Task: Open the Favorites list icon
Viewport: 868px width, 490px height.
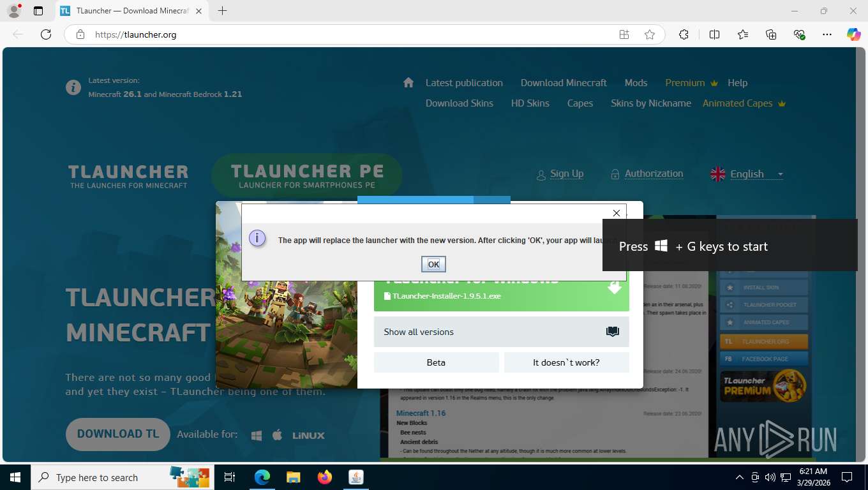Action: (x=743, y=34)
